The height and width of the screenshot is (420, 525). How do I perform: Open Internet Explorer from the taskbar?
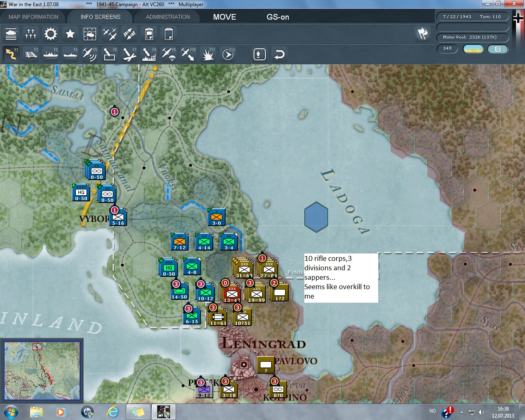click(x=113, y=412)
